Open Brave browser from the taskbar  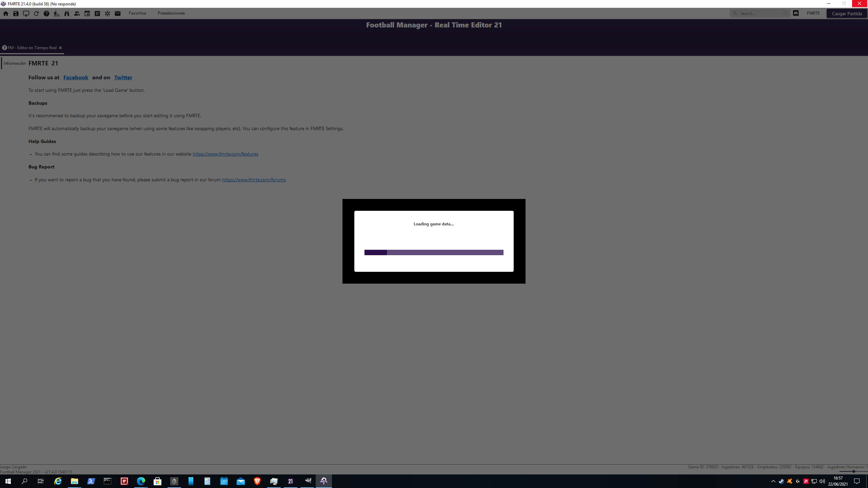[257, 481]
